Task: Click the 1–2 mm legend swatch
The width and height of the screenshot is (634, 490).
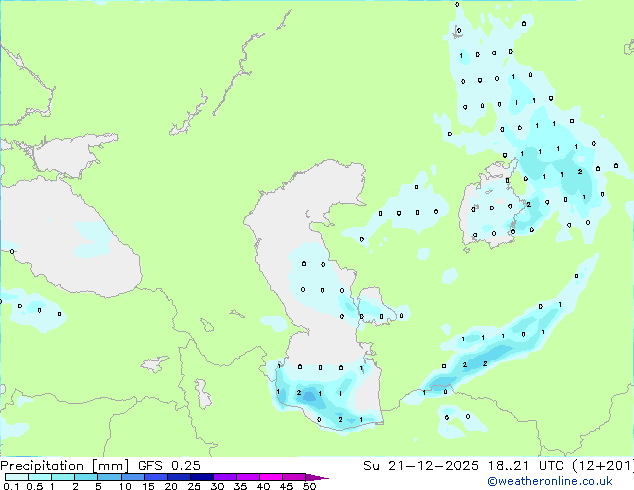Action: click(x=63, y=477)
